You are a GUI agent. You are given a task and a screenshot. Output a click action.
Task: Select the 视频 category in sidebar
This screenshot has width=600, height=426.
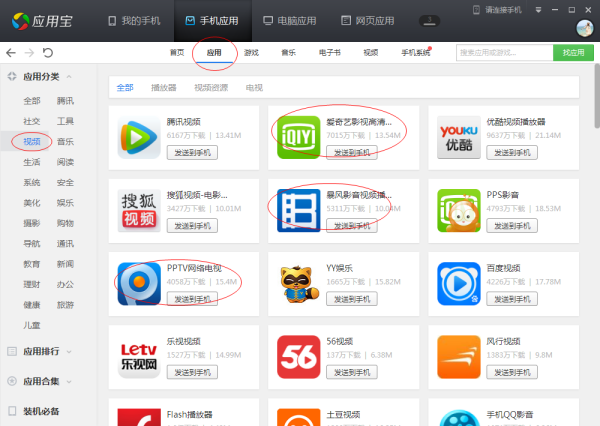pyautogui.click(x=32, y=142)
